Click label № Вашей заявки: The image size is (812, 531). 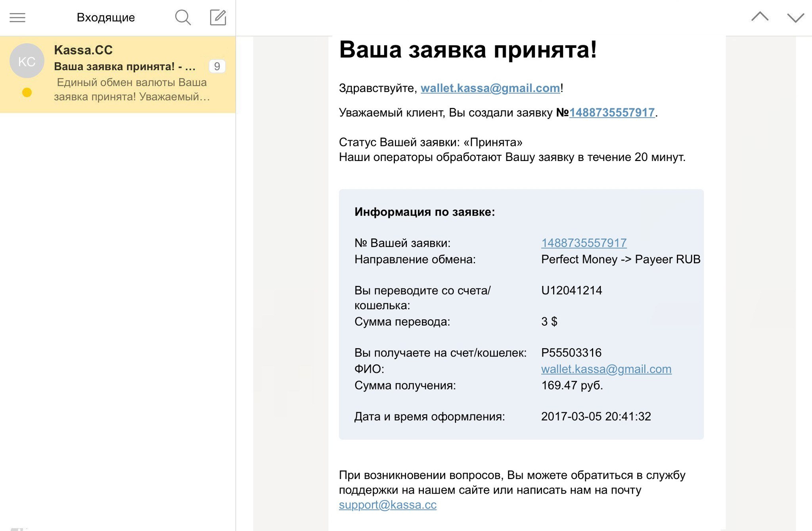(402, 243)
